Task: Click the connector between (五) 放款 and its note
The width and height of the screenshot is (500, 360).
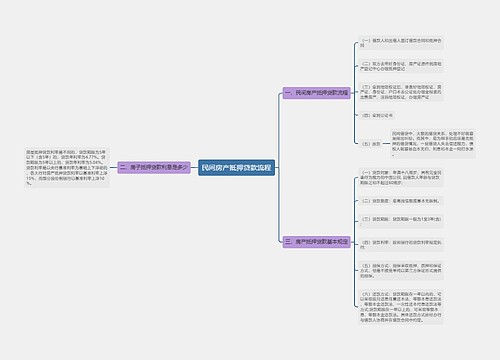Action: (387, 144)
